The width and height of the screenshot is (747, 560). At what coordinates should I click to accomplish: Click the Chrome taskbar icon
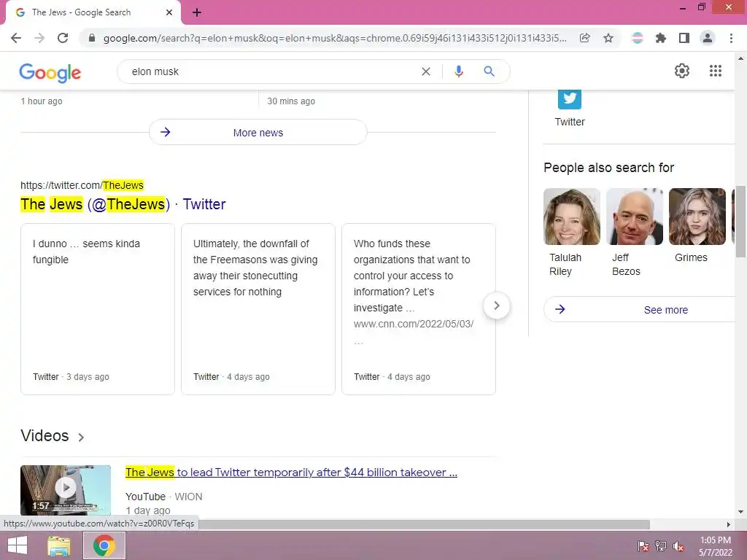[x=104, y=545]
